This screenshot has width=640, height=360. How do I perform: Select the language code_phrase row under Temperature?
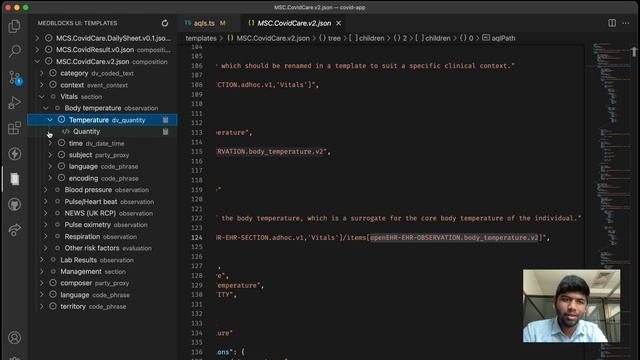tap(102, 167)
